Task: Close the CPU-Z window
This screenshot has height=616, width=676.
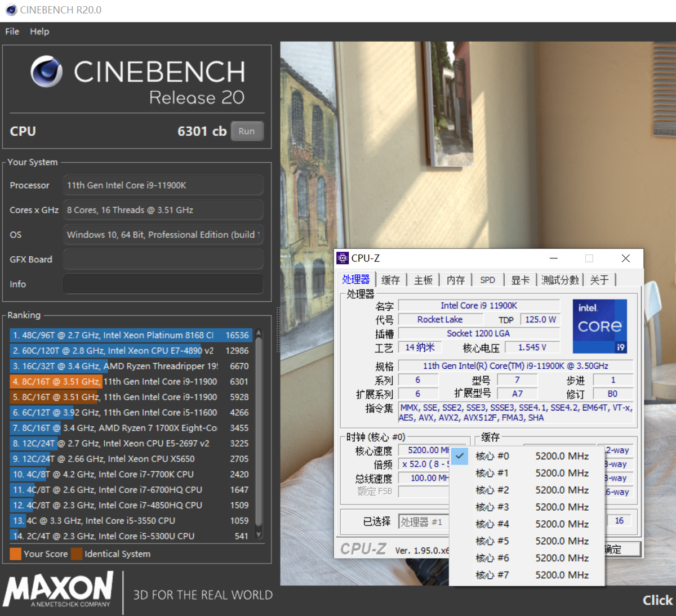Action: (x=625, y=258)
